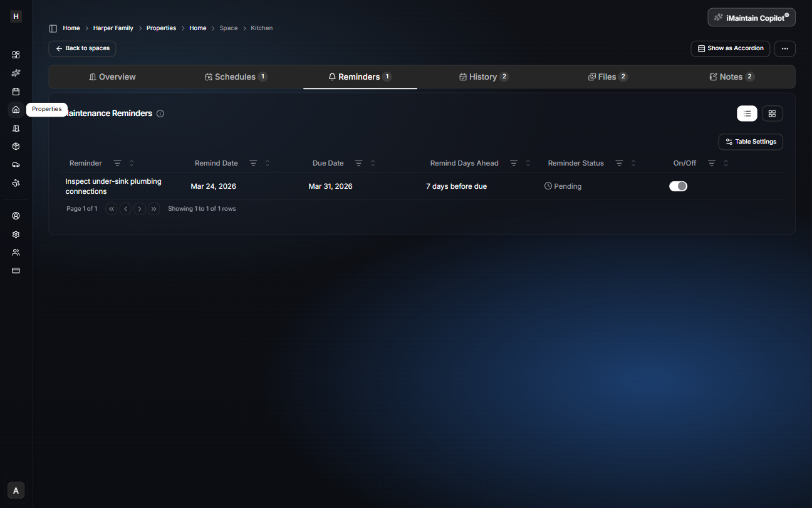Open the dashboard grid icon in sidebar
Image resolution: width=812 pixels, height=508 pixels.
pos(16,55)
